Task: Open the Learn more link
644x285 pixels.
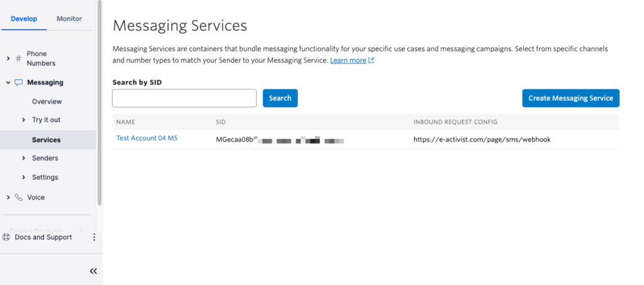Action: [348, 60]
